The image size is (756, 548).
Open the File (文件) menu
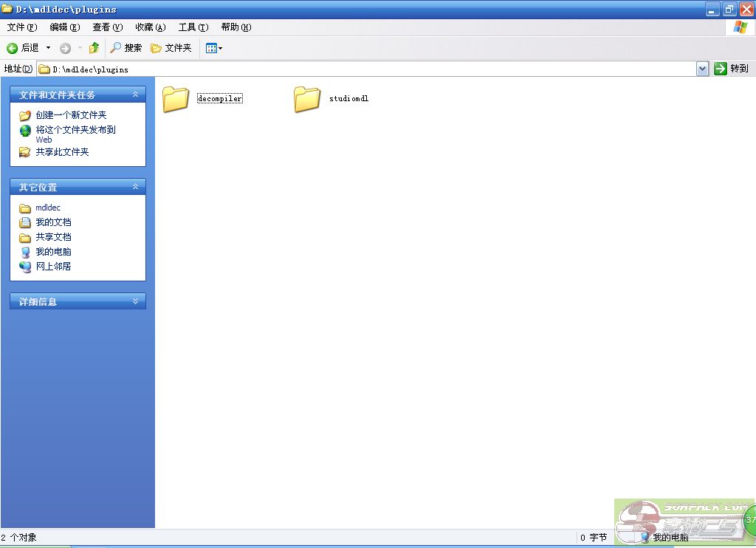tap(21, 27)
